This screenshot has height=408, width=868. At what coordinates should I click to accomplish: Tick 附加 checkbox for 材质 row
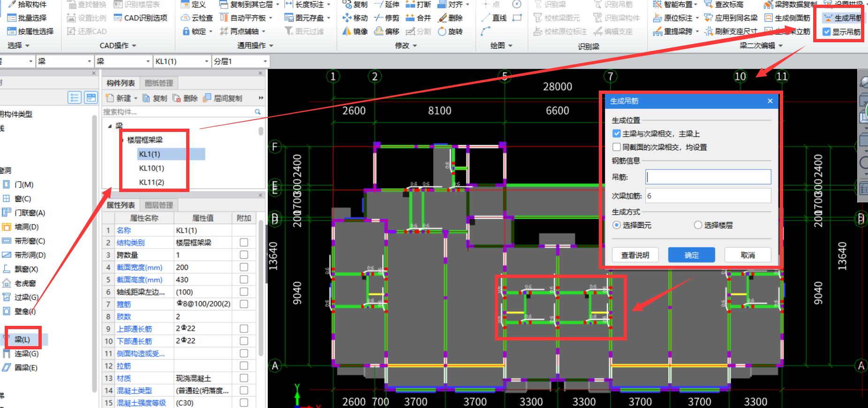point(244,378)
